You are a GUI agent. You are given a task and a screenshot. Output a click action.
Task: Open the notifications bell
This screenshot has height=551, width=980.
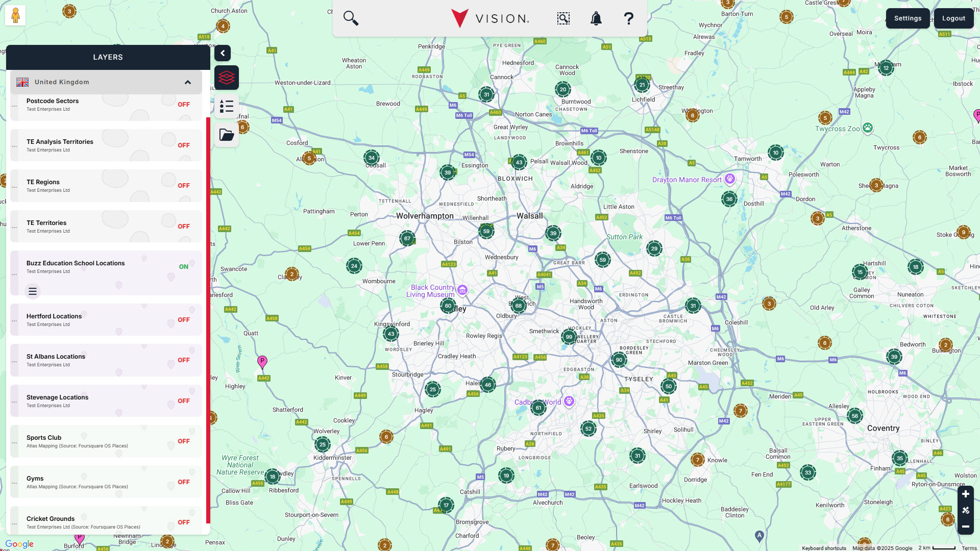[596, 18]
